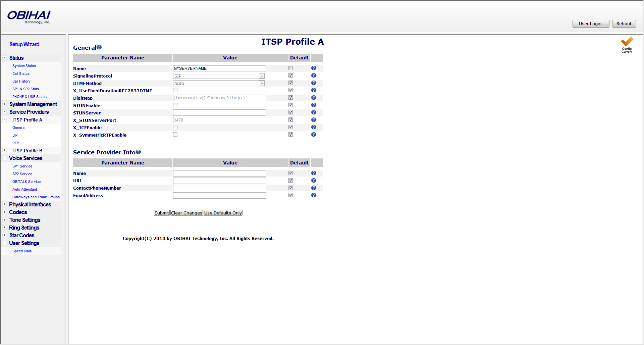The height and width of the screenshot is (345, 644).
Task: Collapse the Service Providers section
Action: [5, 112]
